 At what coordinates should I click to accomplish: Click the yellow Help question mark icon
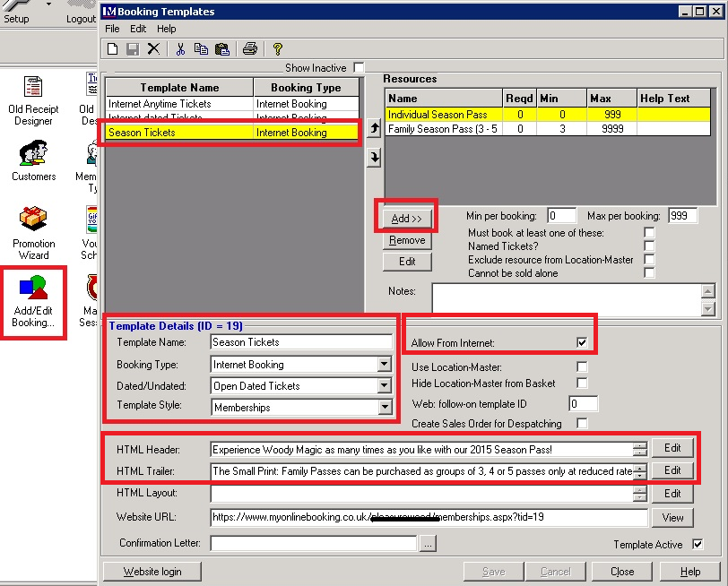[278, 48]
